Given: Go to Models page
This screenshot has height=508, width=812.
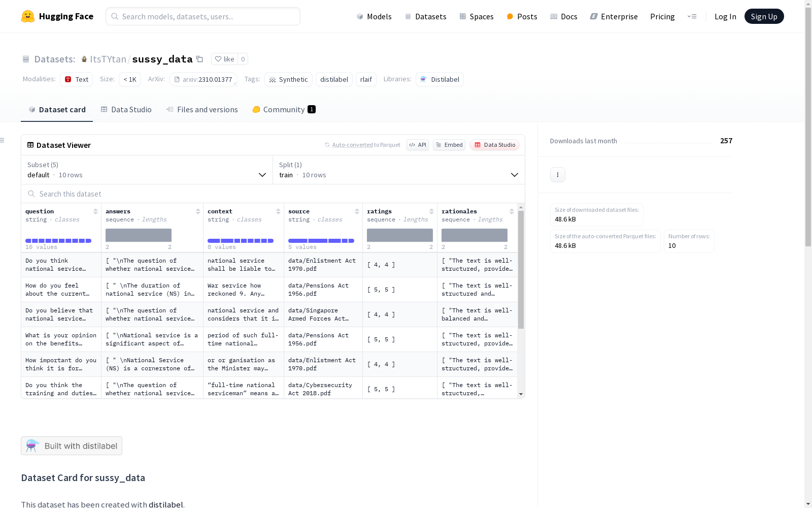Looking at the screenshot, I should point(374,16).
